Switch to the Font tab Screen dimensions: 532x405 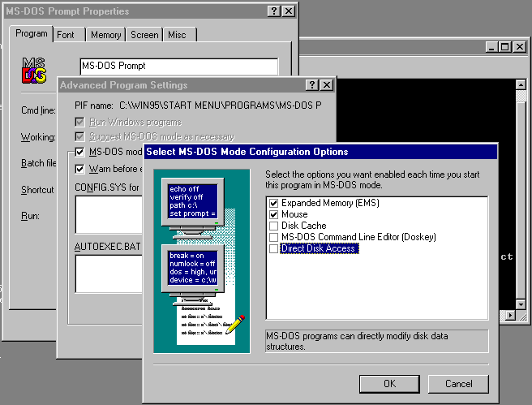click(66, 35)
